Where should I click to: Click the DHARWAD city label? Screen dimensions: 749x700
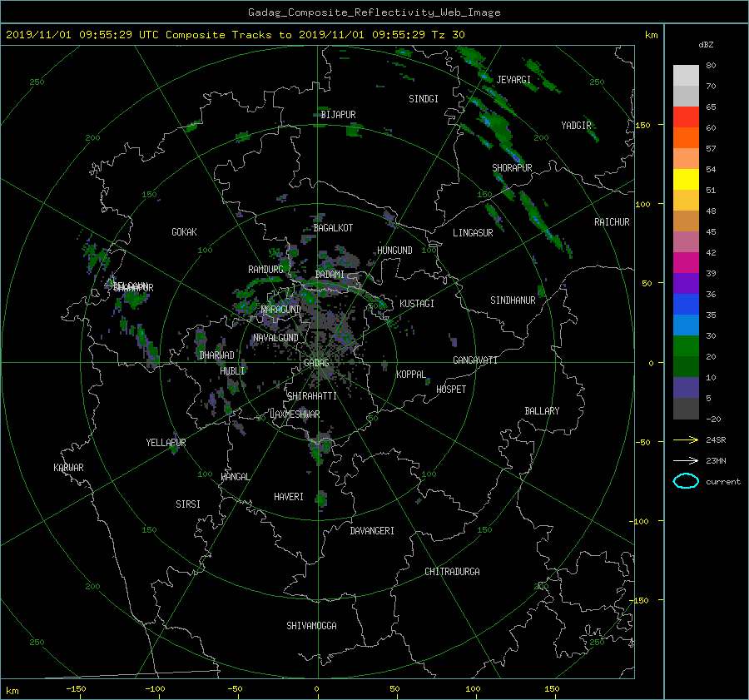tap(217, 355)
